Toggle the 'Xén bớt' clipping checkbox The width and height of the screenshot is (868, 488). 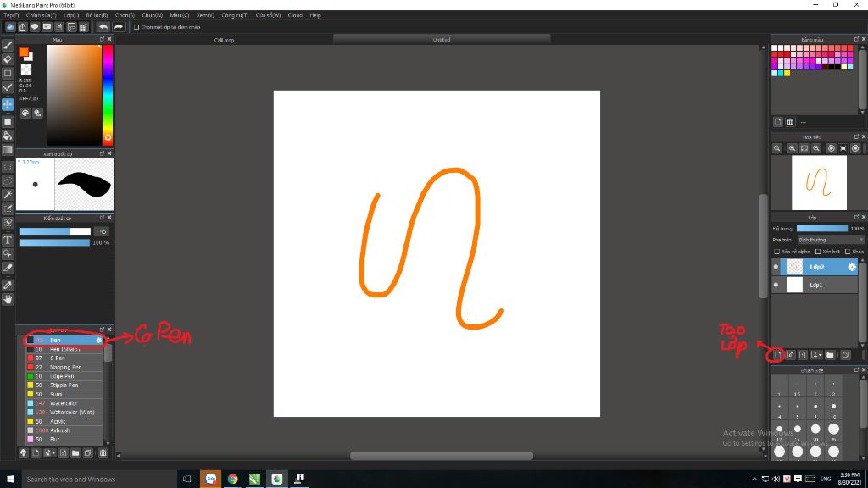pos(818,252)
